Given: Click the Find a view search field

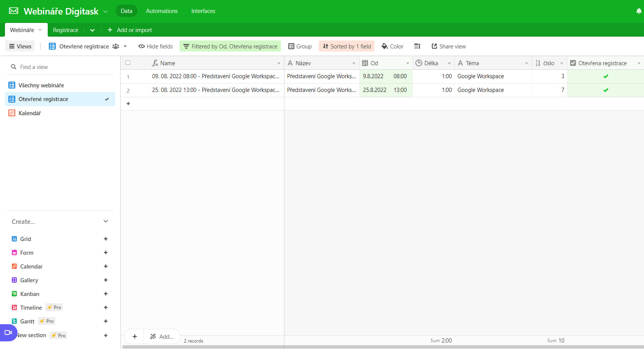Looking at the screenshot, I should [61, 67].
